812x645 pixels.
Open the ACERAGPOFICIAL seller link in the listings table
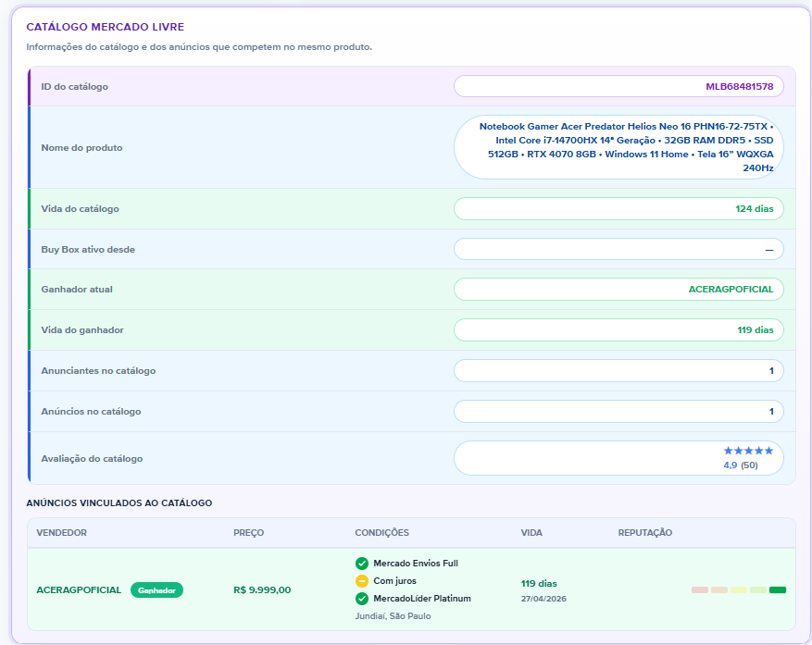79,590
